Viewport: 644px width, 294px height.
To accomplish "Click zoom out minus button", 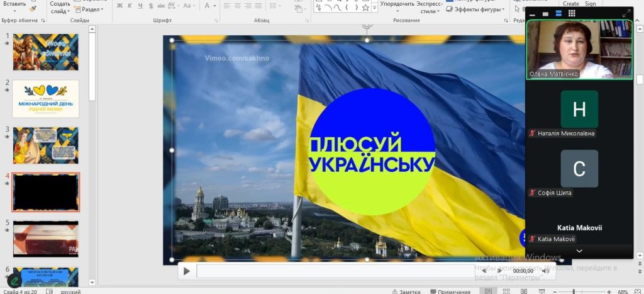I will tap(555, 291).
